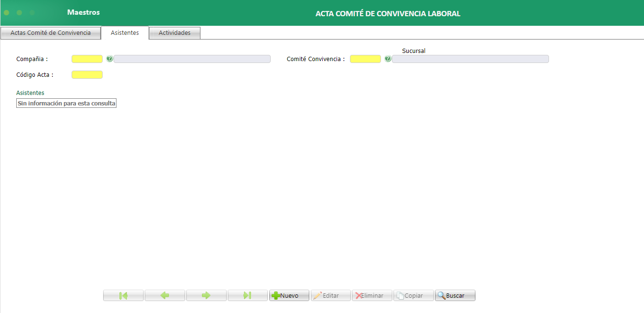Select the pencil icon on Editar
The image size is (644, 313).
(318, 295)
